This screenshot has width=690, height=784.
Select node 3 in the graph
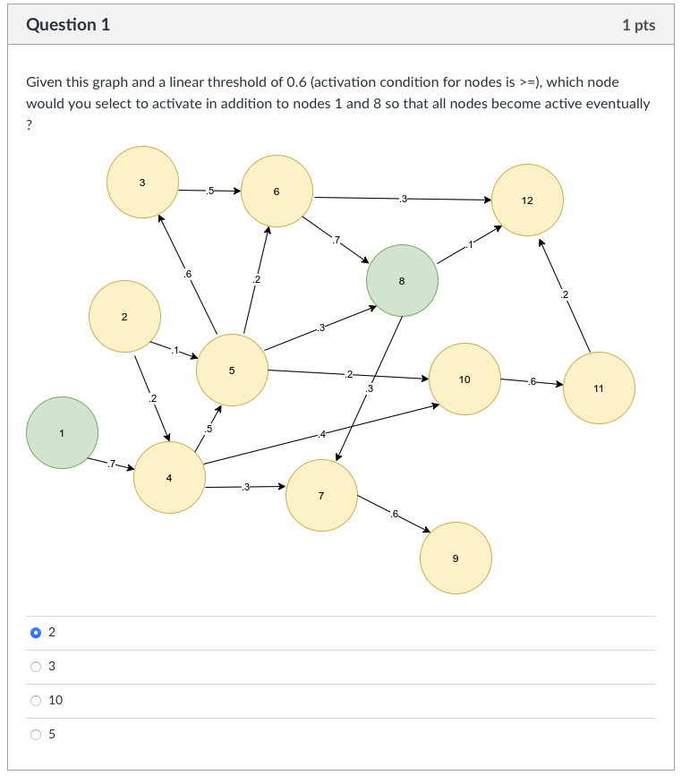[141, 181]
